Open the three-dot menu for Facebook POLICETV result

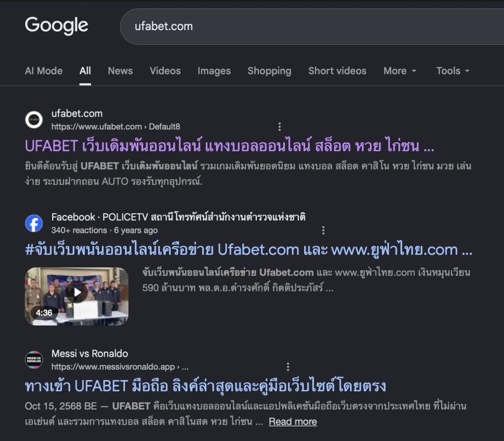323,230
